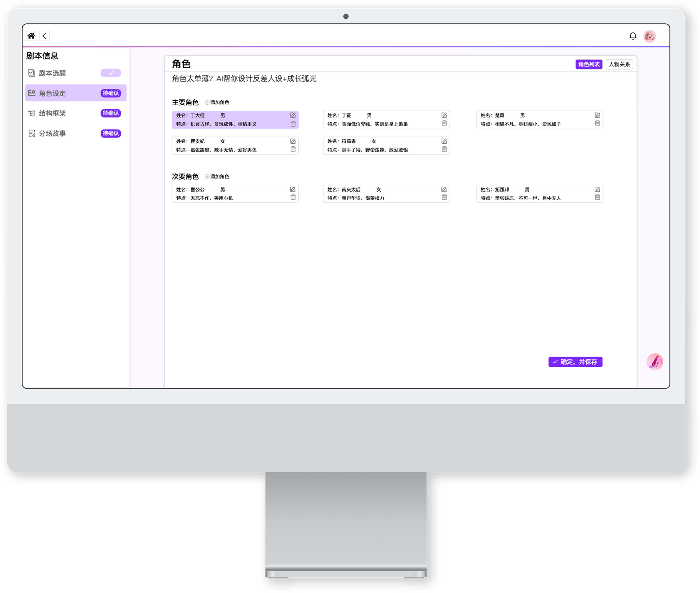Edit the 南庆太后 character card
This screenshot has height=593, width=700.
(444, 190)
